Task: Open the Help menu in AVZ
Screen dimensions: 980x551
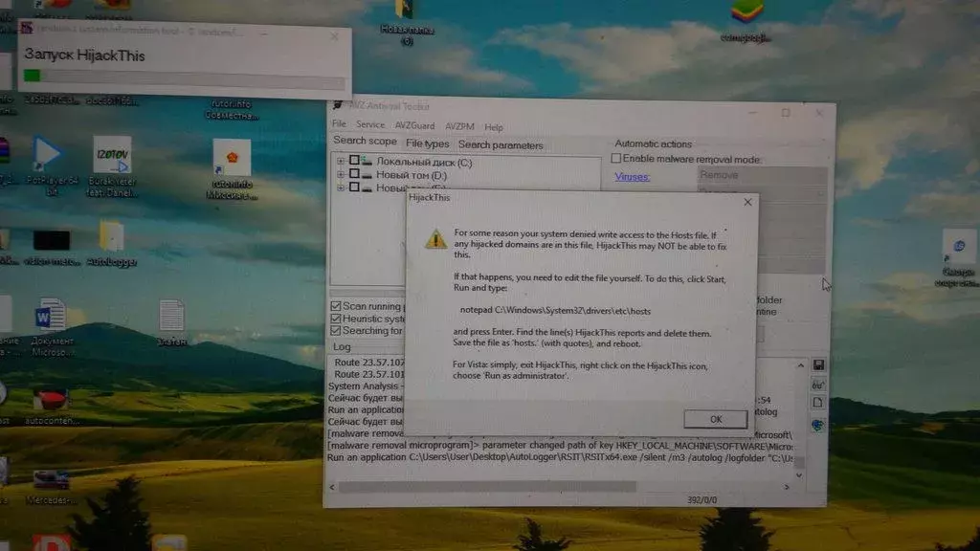Action: pos(494,127)
